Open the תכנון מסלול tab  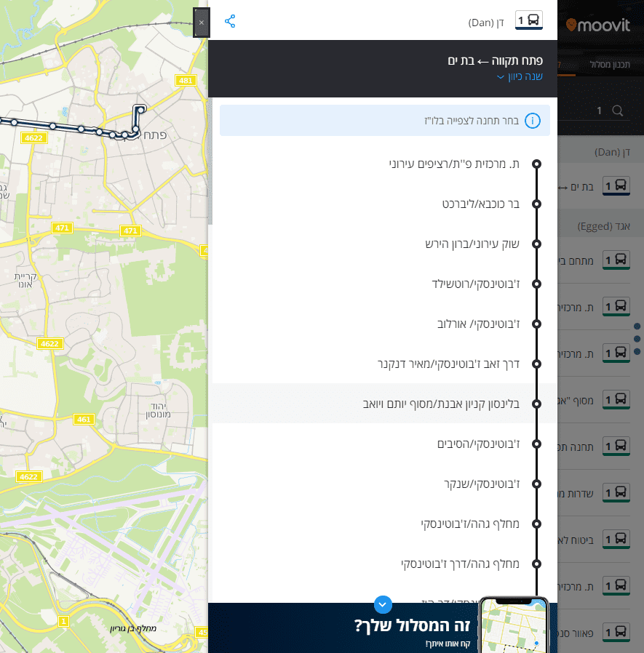click(609, 65)
